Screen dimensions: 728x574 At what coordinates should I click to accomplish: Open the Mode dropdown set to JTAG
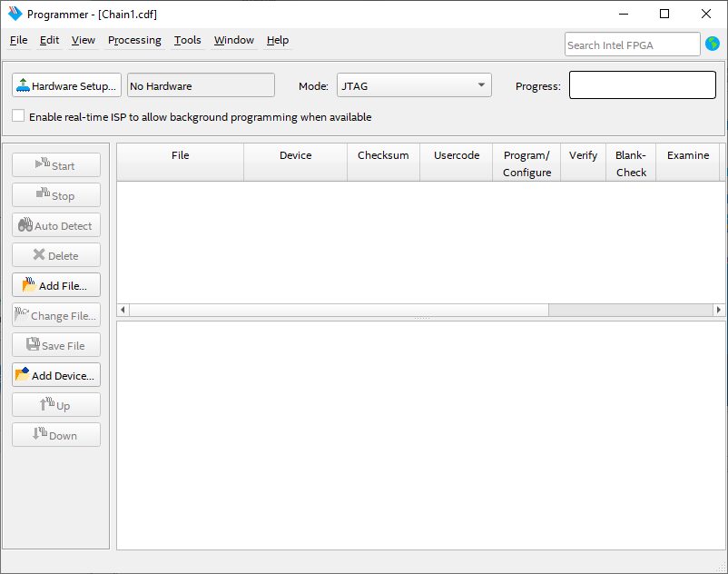coord(414,85)
